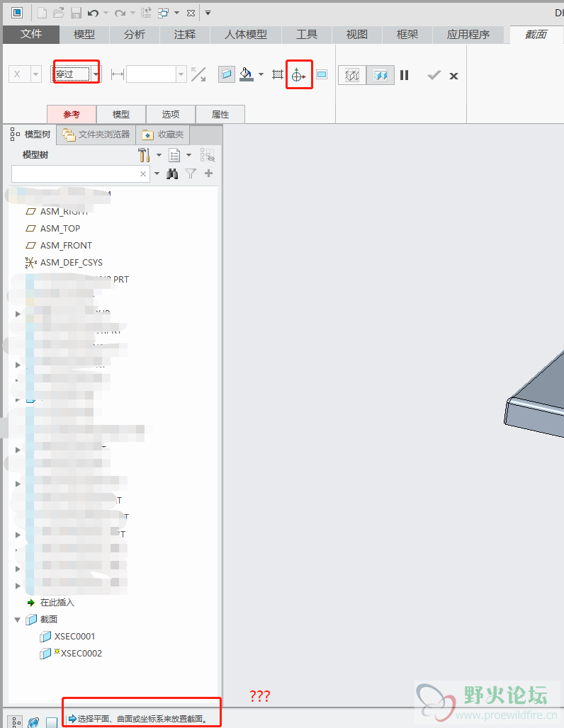Switch to the 模型树 navigator tab
The height and width of the screenshot is (728, 564).
[x=30, y=135]
